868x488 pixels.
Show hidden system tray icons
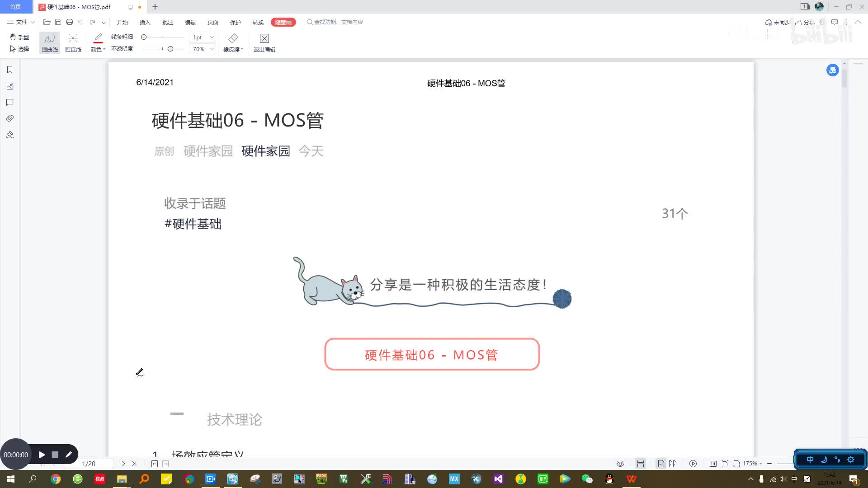tap(751, 479)
